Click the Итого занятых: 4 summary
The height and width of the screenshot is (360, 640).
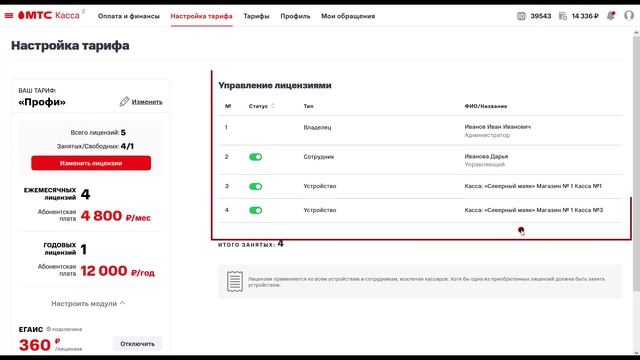point(251,244)
